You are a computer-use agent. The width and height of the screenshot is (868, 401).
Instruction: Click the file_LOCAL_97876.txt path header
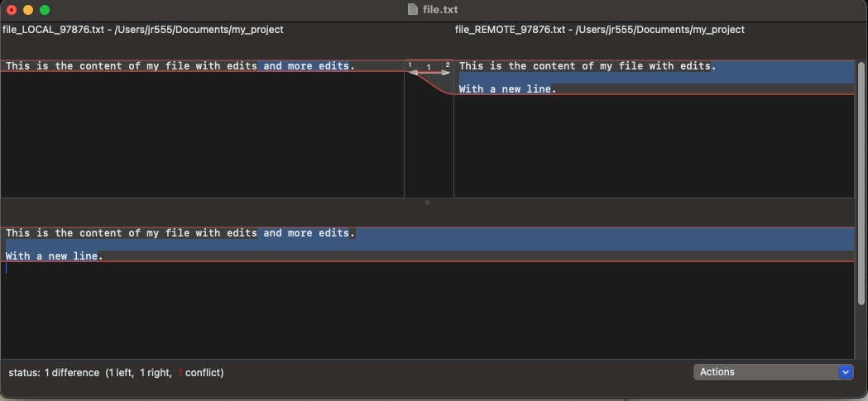point(143,30)
